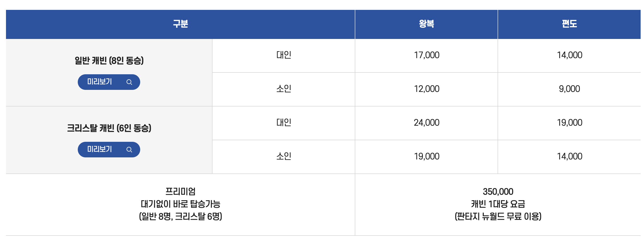The width and height of the screenshot is (644, 241).
Task: Click the 일반 캐빈 (8인 동승) label
Action: coord(109,60)
